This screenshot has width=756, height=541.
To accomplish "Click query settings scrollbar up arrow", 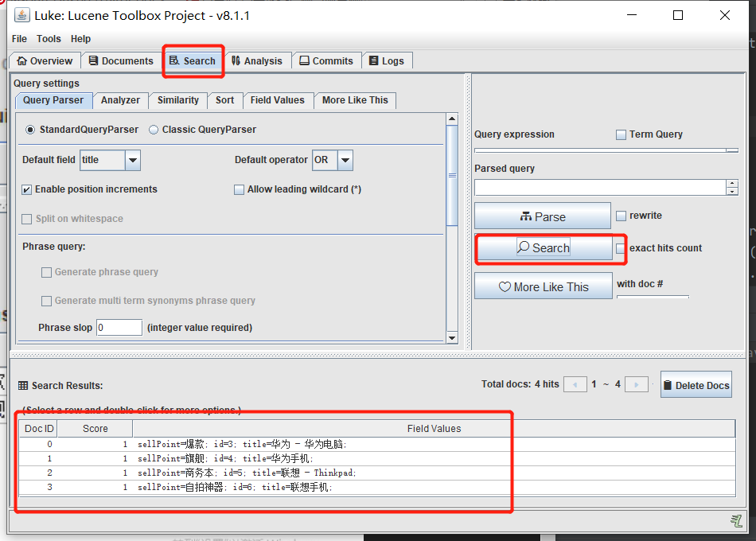I will coord(452,119).
